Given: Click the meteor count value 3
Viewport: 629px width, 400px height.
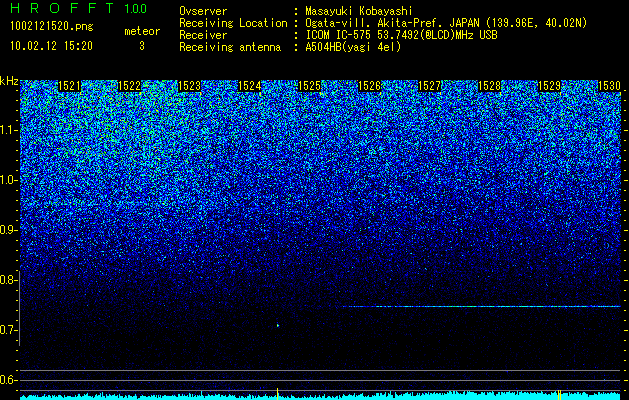Looking at the screenshot, I should pyautogui.click(x=142, y=46).
